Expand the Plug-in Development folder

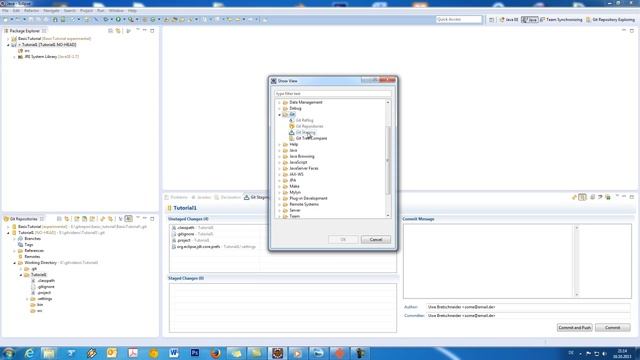280,198
